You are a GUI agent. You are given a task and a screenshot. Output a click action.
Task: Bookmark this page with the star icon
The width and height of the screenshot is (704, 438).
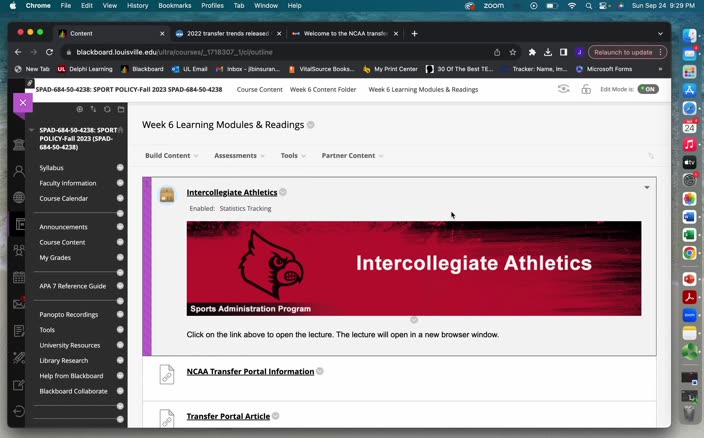(x=513, y=52)
